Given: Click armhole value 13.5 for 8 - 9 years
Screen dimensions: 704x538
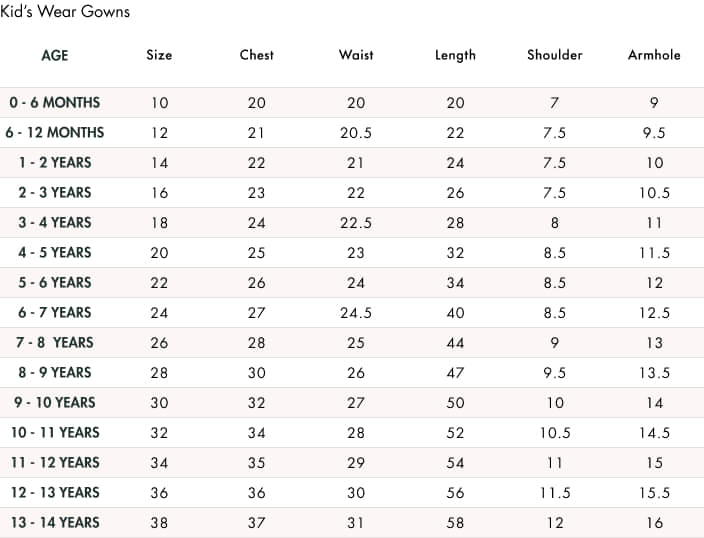Looking at the screenshot, I should (x=654, y=373).
